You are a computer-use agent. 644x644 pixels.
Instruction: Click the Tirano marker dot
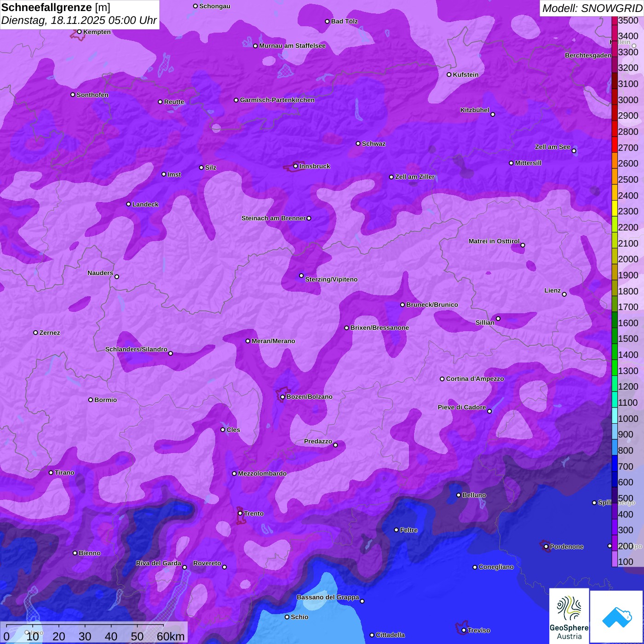pos(51,472)
